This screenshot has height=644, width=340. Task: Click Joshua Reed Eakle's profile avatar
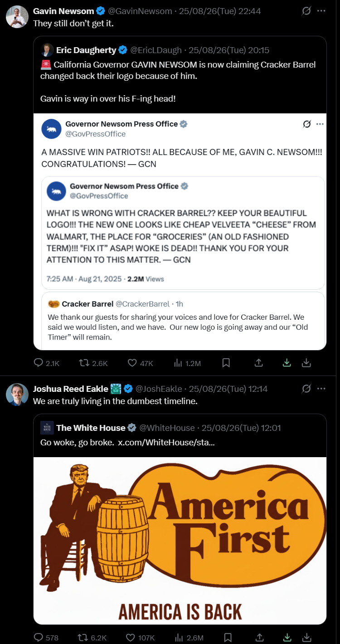[x=17, y=394]
